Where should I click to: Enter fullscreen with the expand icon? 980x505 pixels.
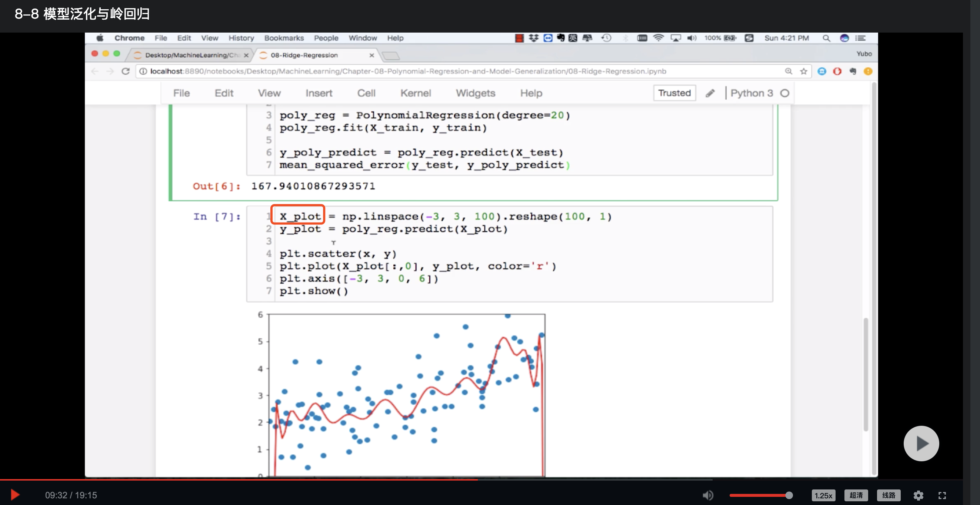point(942,495)
